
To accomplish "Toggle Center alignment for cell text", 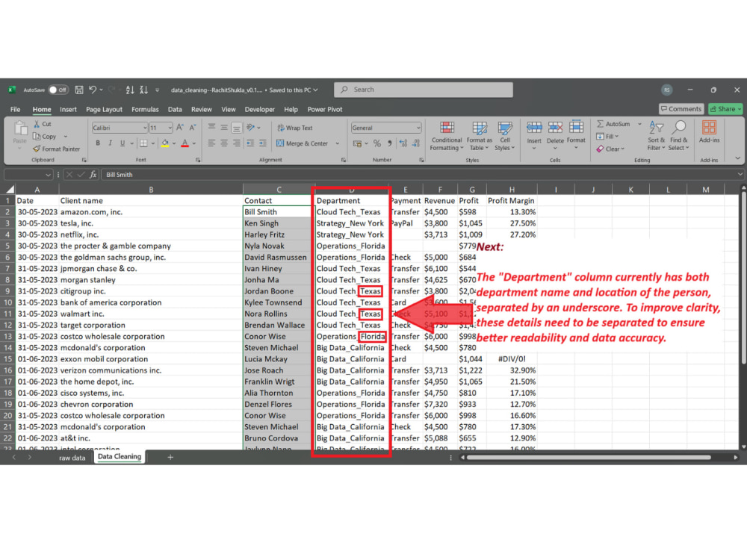I will (x=224, y=143).
